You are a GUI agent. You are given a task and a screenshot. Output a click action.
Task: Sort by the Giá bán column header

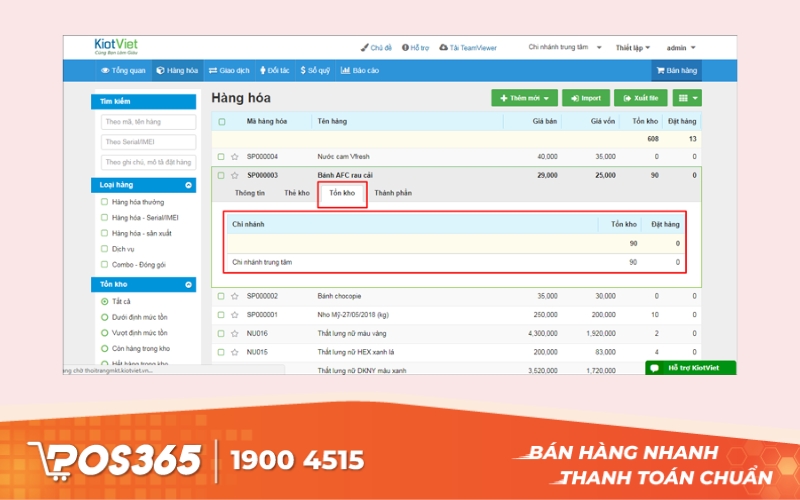545,121
